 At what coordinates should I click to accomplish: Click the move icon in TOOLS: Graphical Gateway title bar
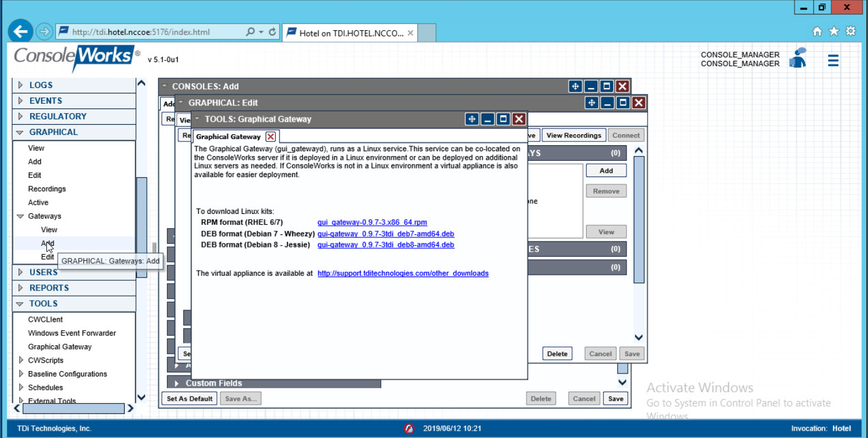click(472, 119)
